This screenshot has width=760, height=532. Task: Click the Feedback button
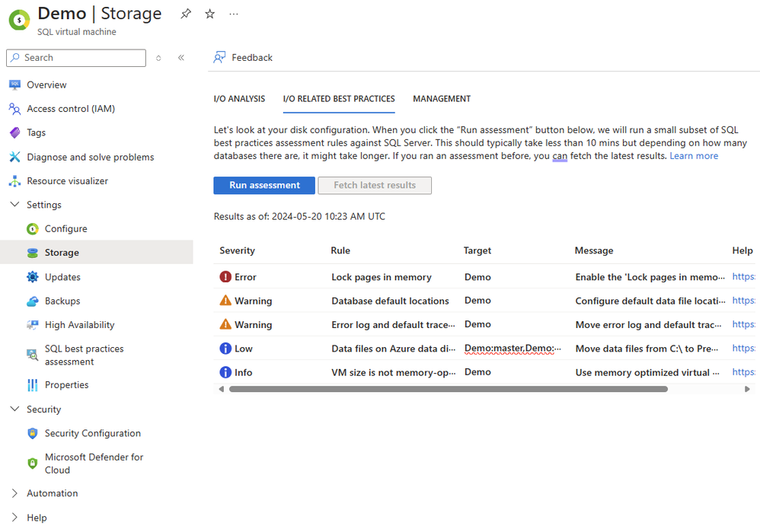click(x=244, y=58)
